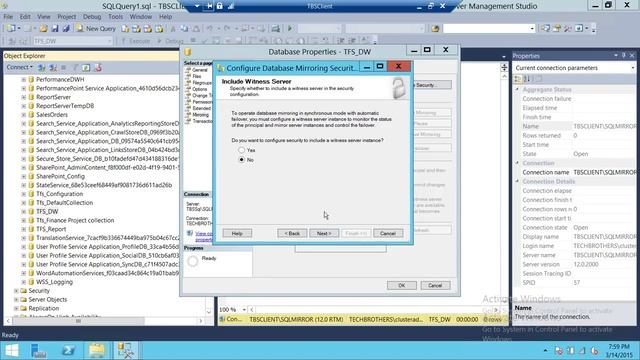Viewport: 640px width, 360px height.
Task: Click the connect Object Explorer icon next to Connect
Action: 42,68
